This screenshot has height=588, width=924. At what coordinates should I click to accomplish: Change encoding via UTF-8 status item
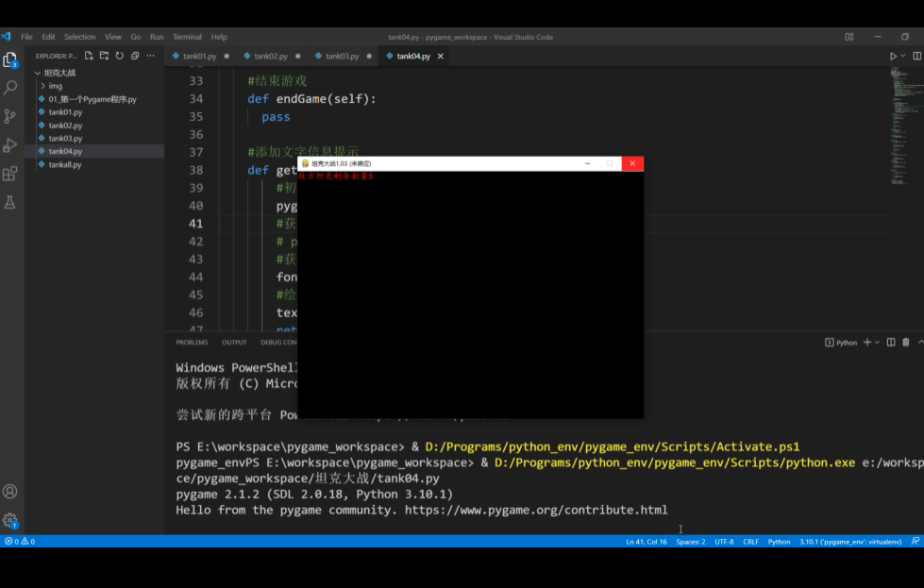[x=724, y=542]
